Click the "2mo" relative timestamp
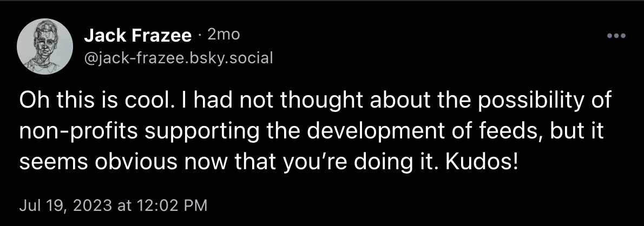The height and width of the screenshot is (226, 644). tap(223, 36)
